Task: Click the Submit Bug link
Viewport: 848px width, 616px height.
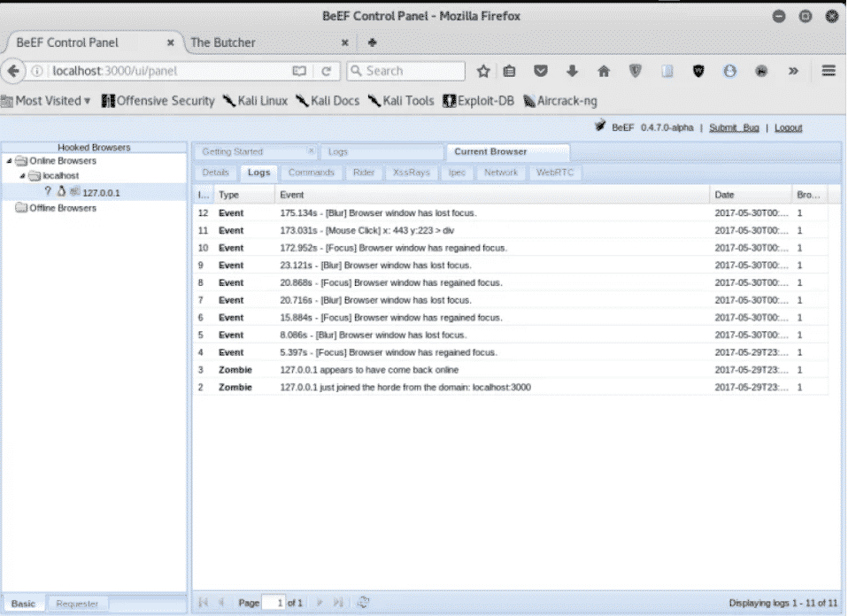Action: coord(734,127)
